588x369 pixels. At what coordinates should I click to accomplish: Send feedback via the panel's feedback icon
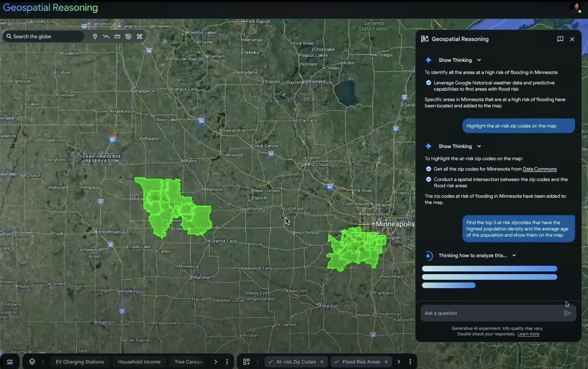point(560,39)
